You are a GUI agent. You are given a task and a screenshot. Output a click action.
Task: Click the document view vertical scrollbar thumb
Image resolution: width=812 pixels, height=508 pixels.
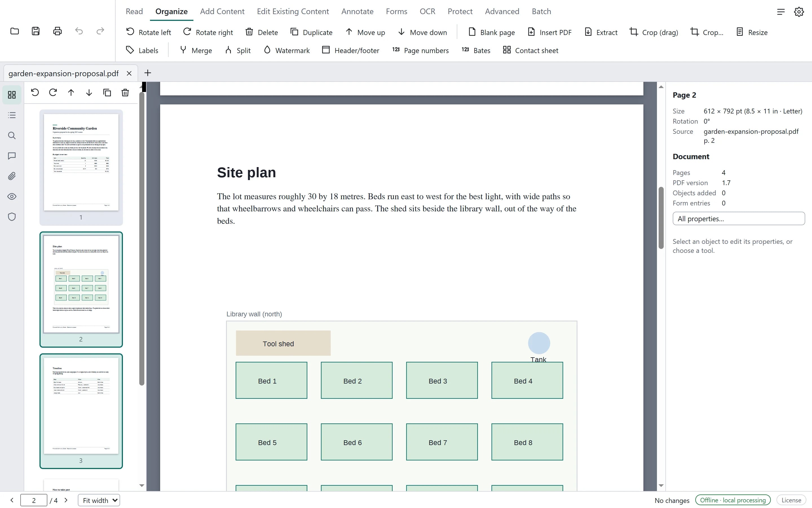click(661, 217)
